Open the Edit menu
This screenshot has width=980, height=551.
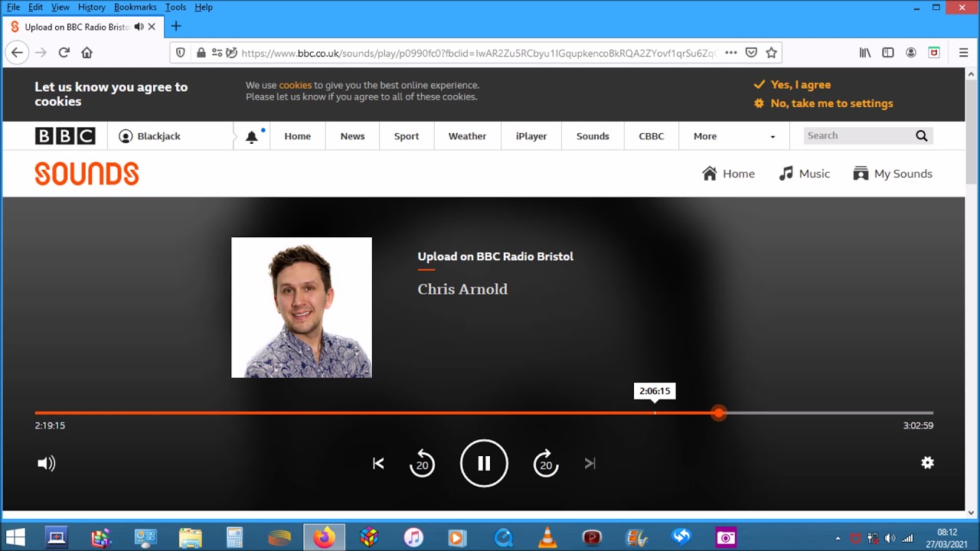36,7
